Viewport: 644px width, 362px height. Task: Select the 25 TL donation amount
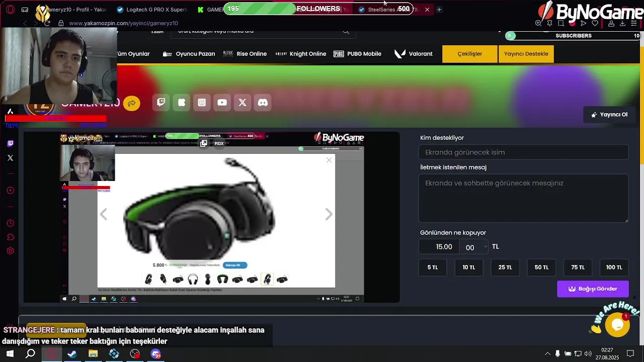[x=505, y=267]
